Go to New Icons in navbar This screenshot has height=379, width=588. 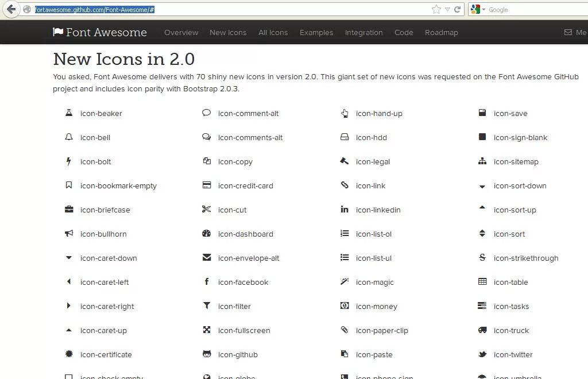click(x=228, y=33)
